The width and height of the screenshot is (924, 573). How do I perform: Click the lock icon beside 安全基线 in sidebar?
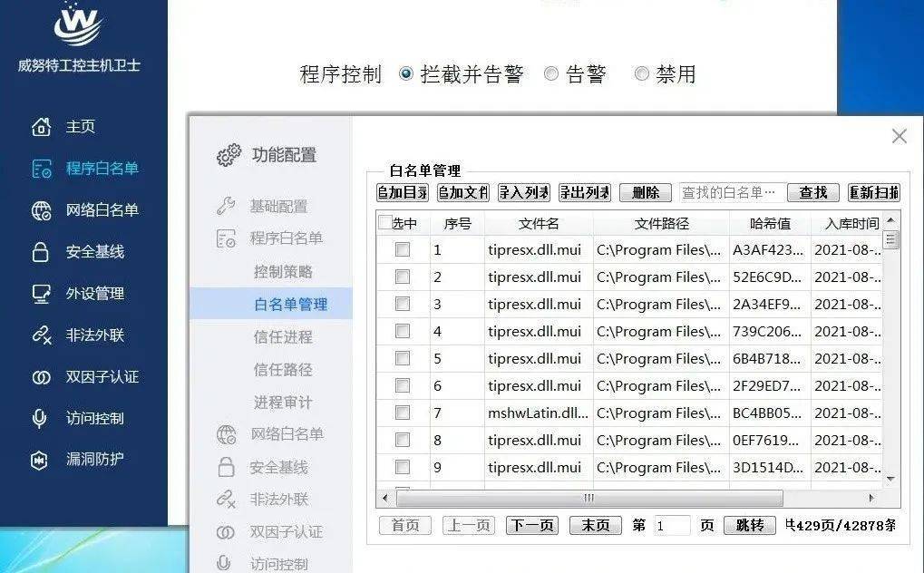point(40,252)
